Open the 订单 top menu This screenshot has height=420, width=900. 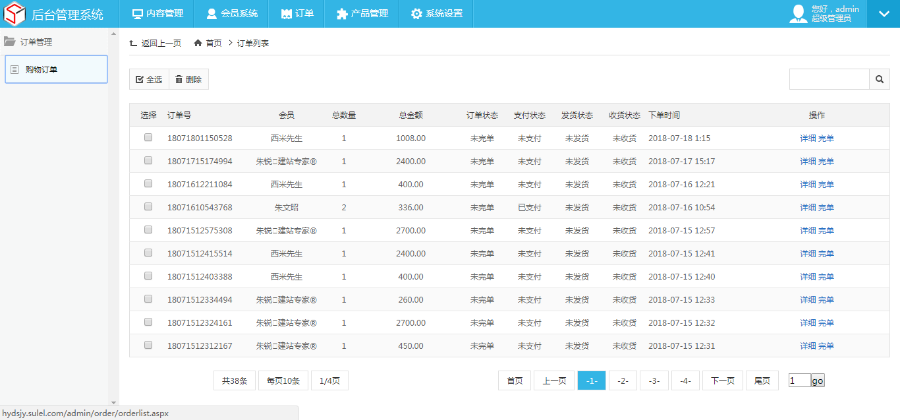point(296,14)
